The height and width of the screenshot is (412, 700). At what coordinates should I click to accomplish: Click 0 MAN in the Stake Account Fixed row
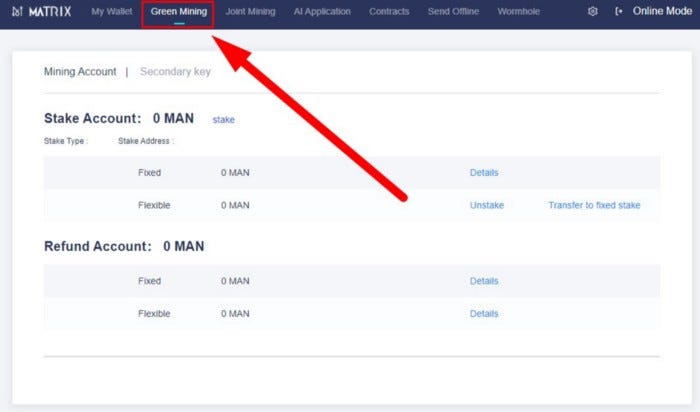[x=235, y=173]
